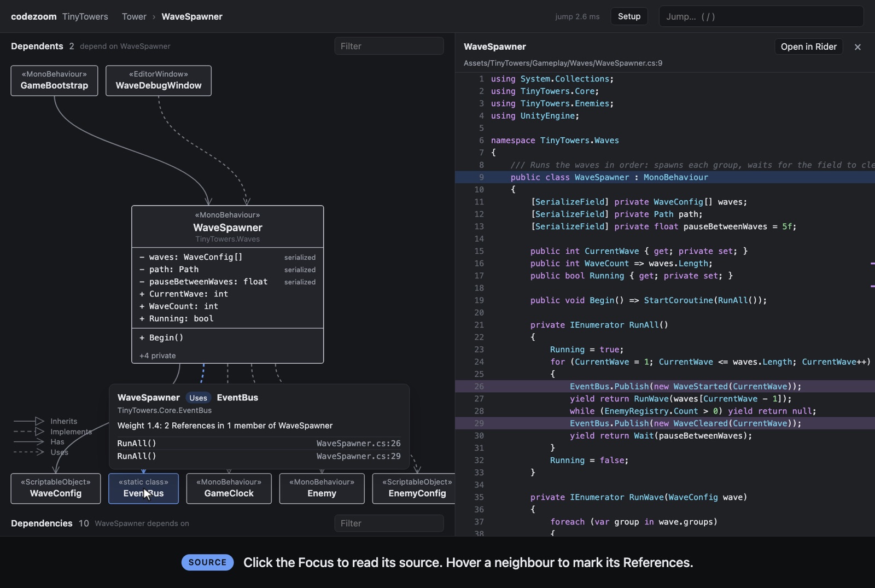Click the Dependents Filter field
Screen dimensions: 875x588
point(389,46)
